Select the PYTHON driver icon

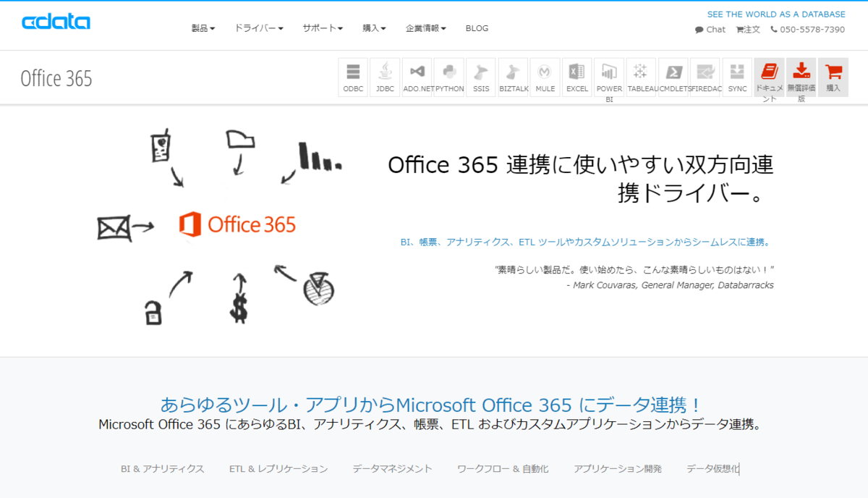(448, 76)
